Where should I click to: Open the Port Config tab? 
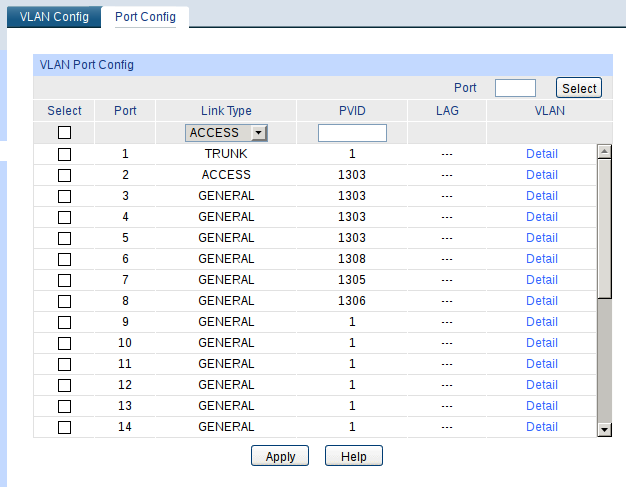click(145, 17)
